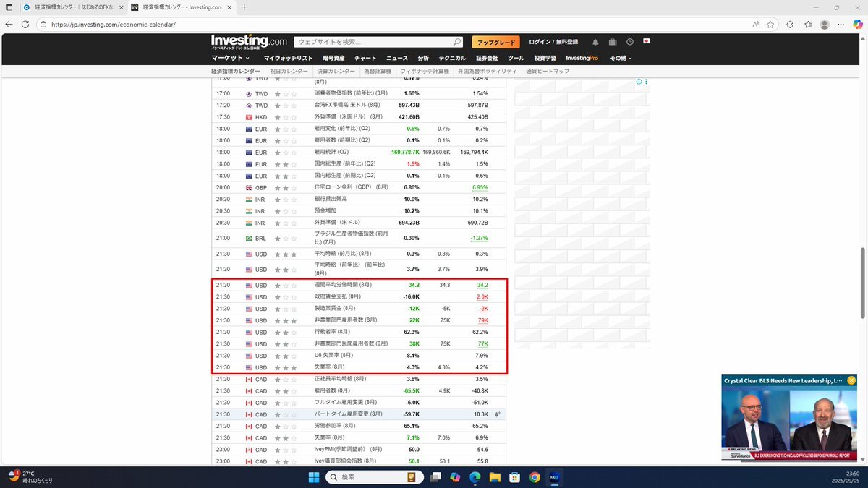Close the floating video ad
868x488 pixels.
pyautogui.click(x=852, y=380)
